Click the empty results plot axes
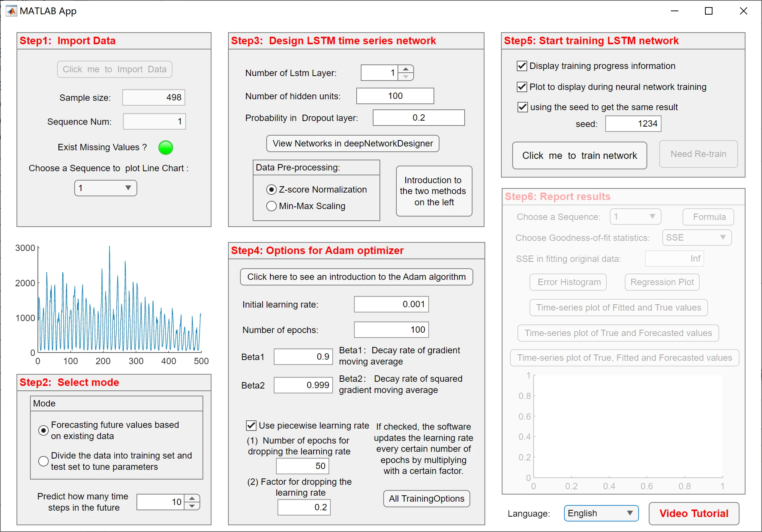The image size is (762, 532). 628,426
